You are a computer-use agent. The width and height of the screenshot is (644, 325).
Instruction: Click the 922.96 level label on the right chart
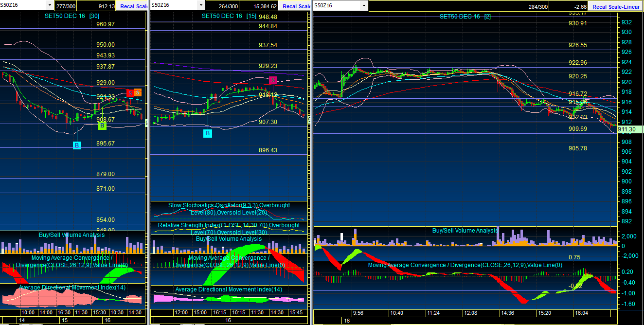point(578,63)
